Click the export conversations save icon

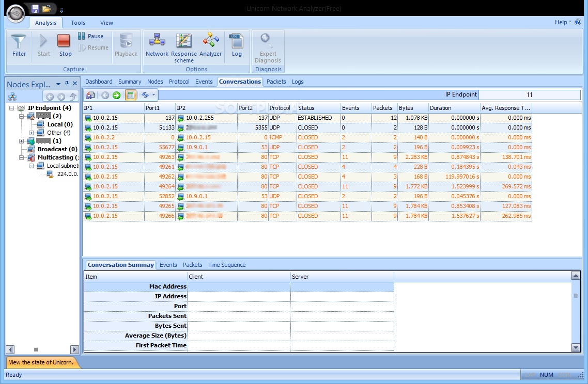click(90, 95)
